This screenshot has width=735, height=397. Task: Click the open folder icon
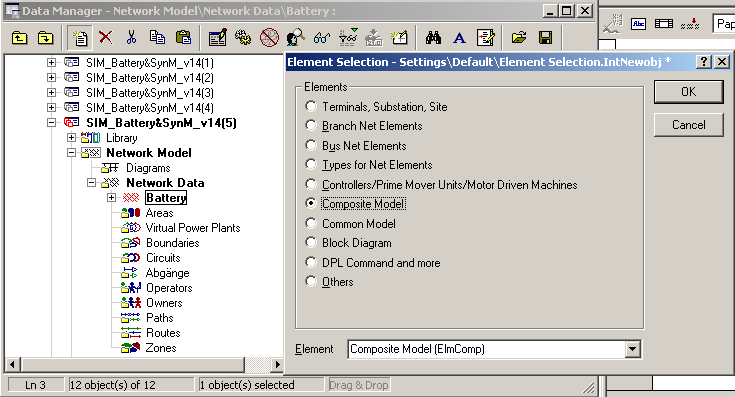tap(519, 37)
